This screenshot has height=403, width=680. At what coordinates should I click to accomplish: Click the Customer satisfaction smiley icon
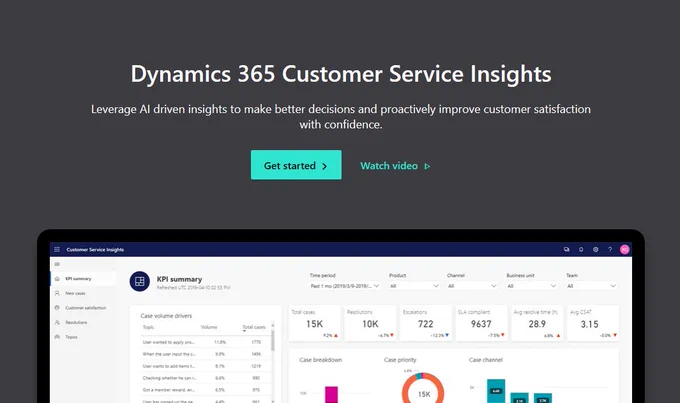(57, 308)
